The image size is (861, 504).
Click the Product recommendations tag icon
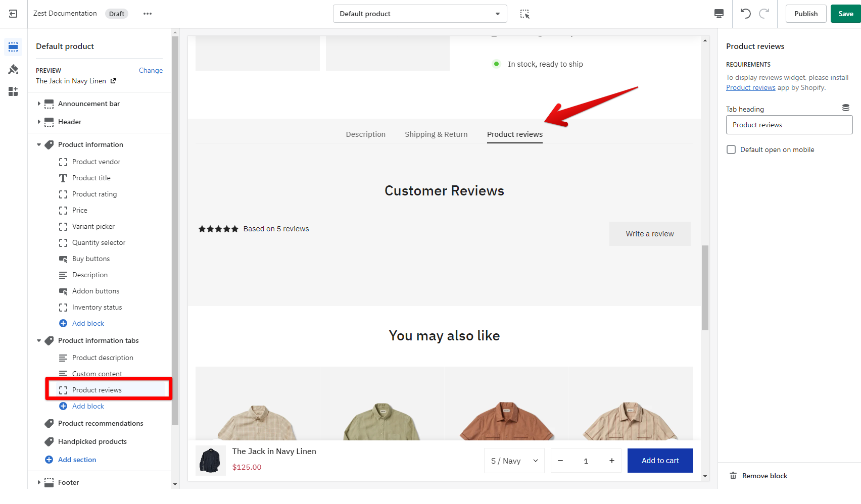tap(49, 423)
